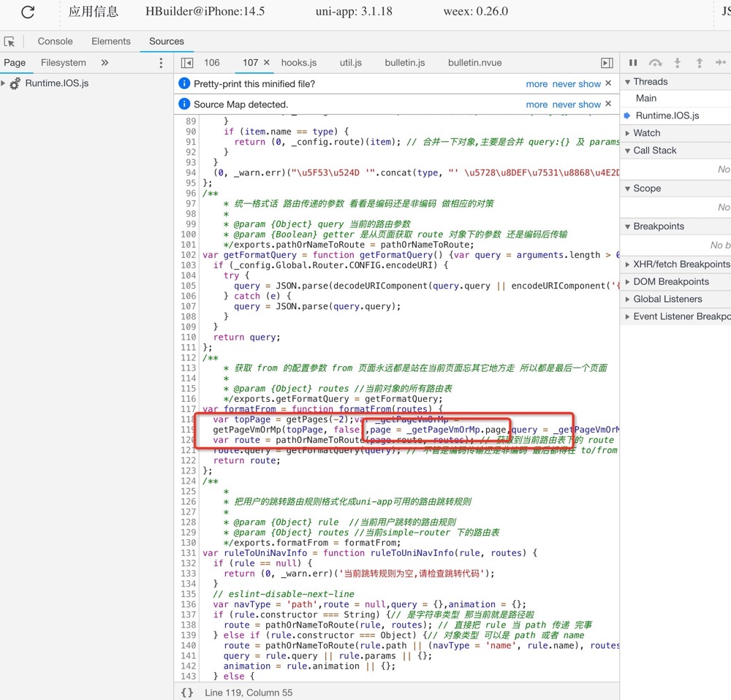Expand the Watch section

click(x=646, y=133)
